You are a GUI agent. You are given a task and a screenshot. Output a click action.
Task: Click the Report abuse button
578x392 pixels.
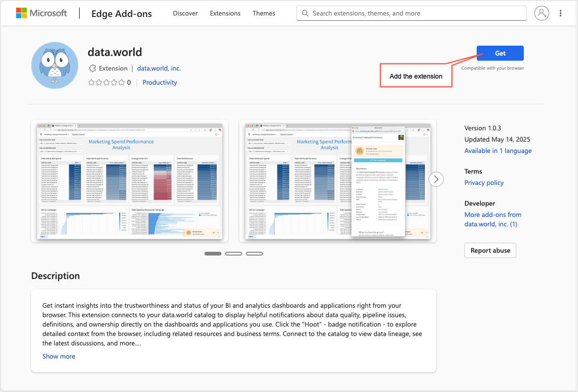point(490,250)
